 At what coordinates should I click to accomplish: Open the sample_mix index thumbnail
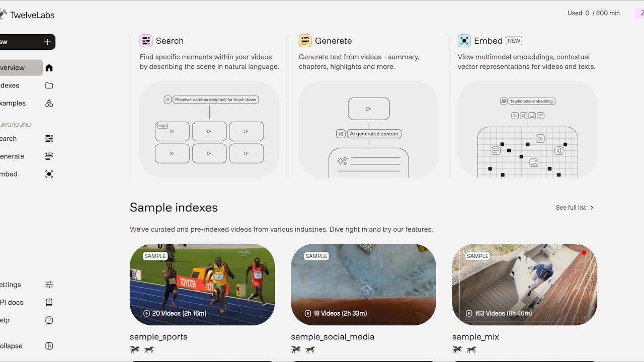[x=525, y=285]
